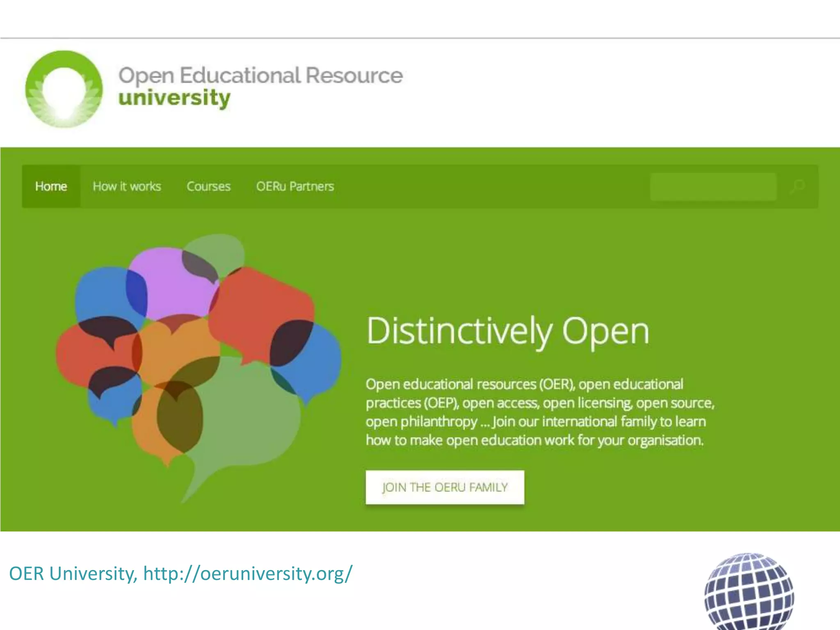This screenshot has height=630, width=840.
Task: Click the paragraph starting "Open educational resources (OER)"
Action: 540,412
